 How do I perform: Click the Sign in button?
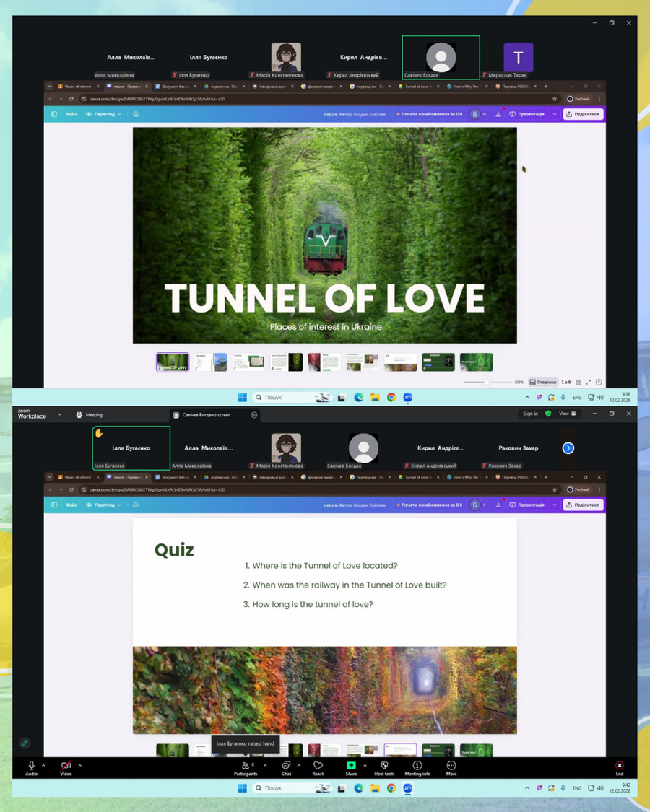(531, 414)
